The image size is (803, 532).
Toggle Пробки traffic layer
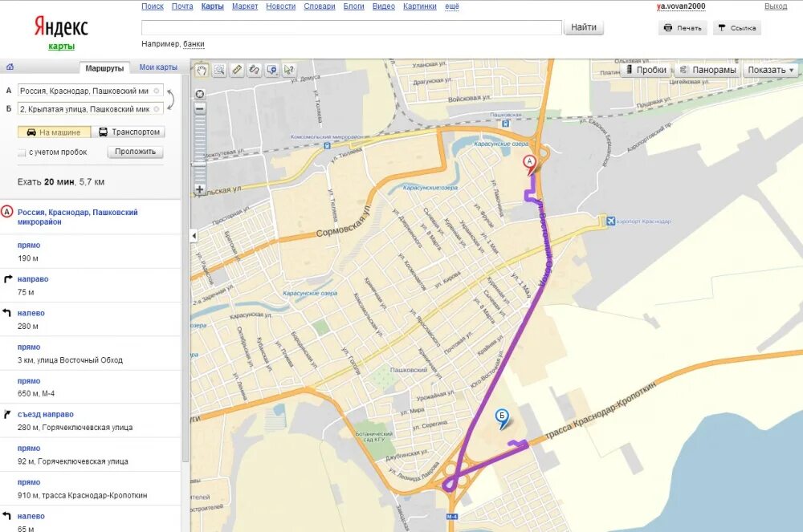646,70
